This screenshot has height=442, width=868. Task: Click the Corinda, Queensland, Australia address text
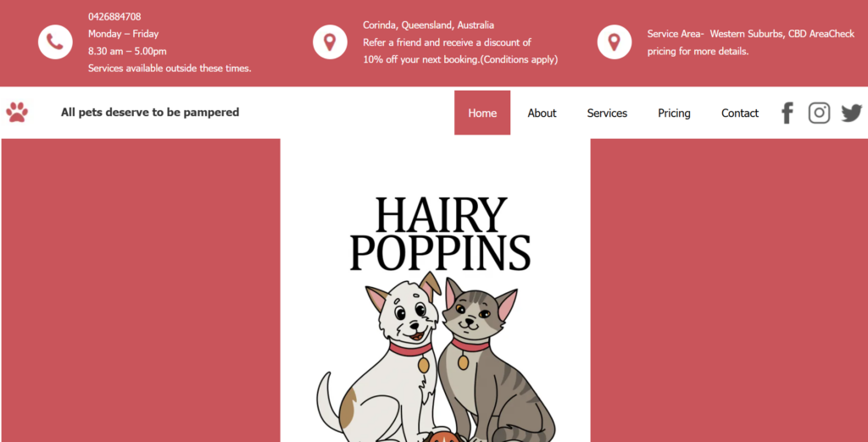point(428,25)
